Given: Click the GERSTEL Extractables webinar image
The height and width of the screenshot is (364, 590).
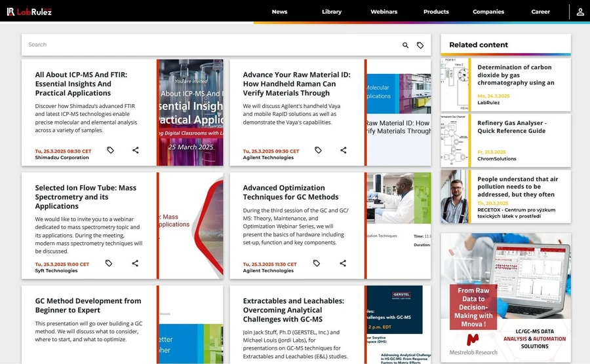Looking at the screenshot, I should click(x=398, y=325).
